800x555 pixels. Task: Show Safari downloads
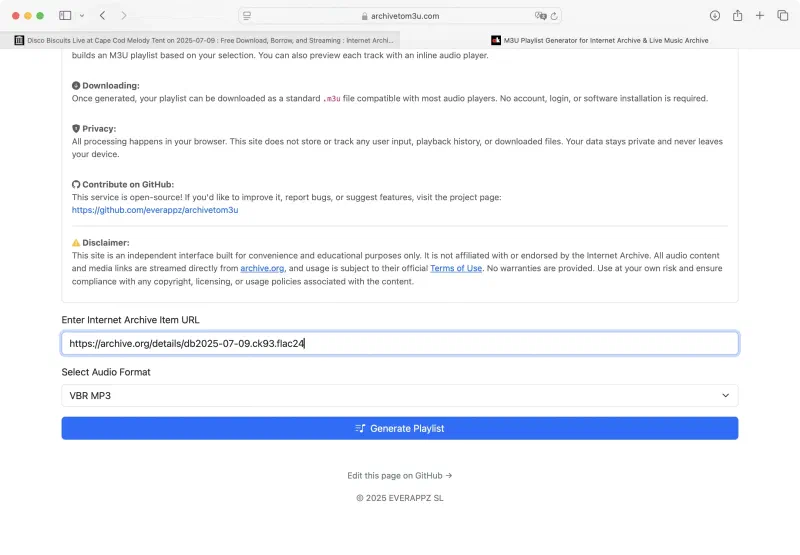click(x=715, y=16)
